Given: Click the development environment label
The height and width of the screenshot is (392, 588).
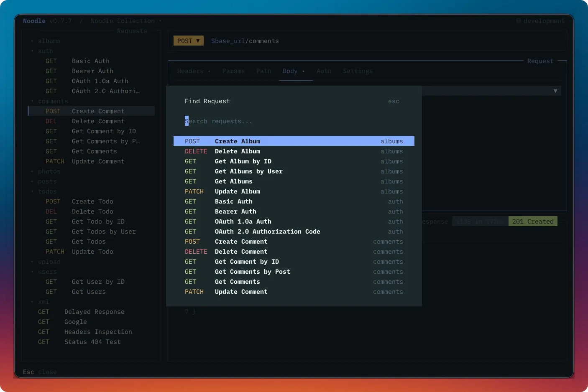Looking at the screenshot, I should click(544, 21).
